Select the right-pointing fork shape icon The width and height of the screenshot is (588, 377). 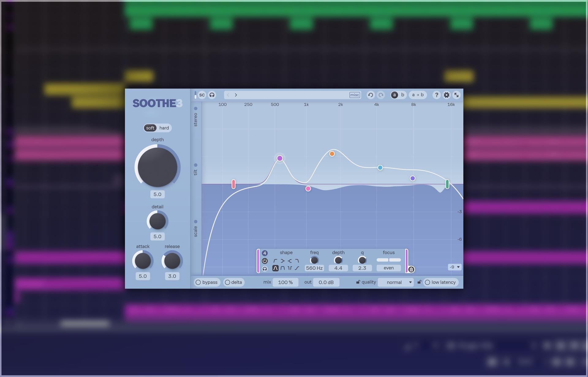[282, 261]
